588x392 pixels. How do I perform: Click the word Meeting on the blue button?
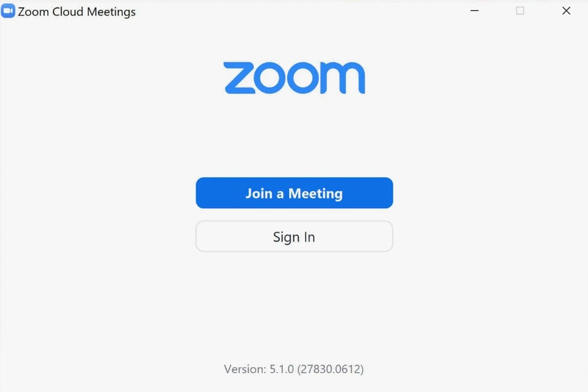(315, 194)
